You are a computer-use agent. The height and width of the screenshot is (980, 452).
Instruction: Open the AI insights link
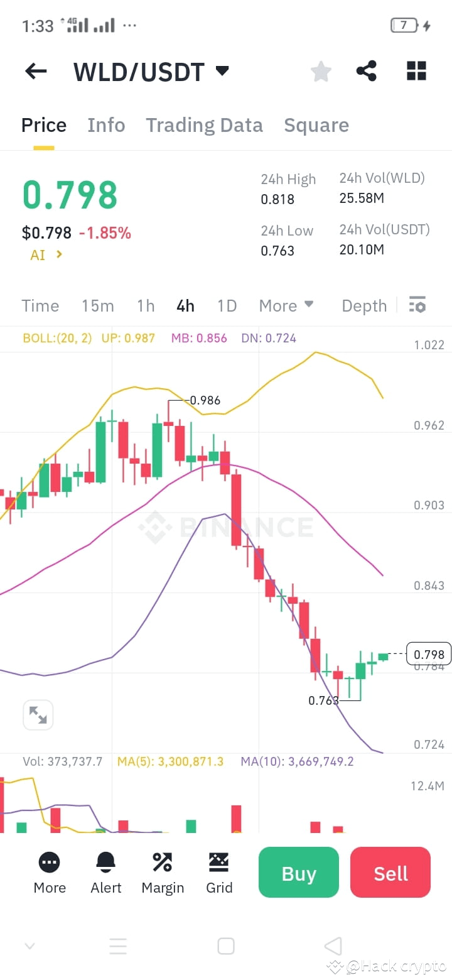click(x=44, y=254)
